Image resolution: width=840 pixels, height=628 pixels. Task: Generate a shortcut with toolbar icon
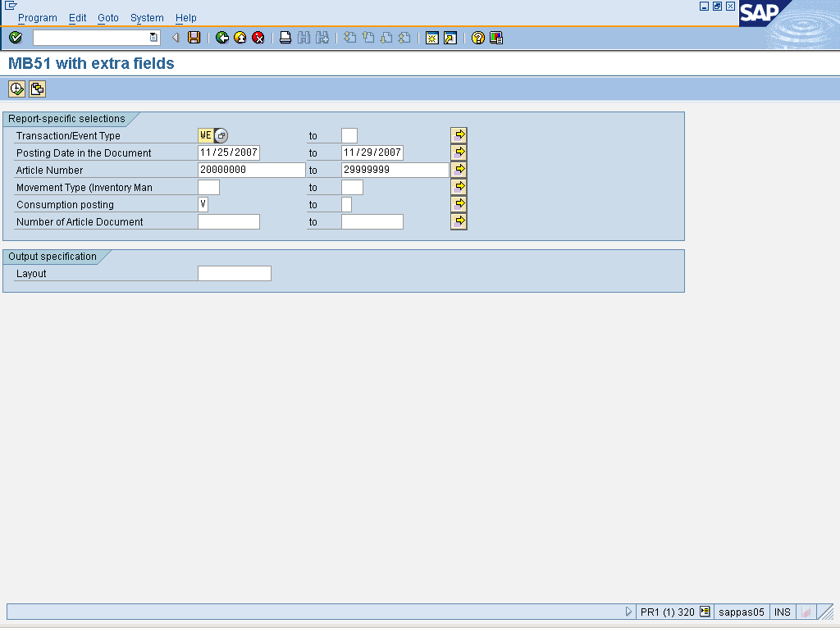[450, 38]
